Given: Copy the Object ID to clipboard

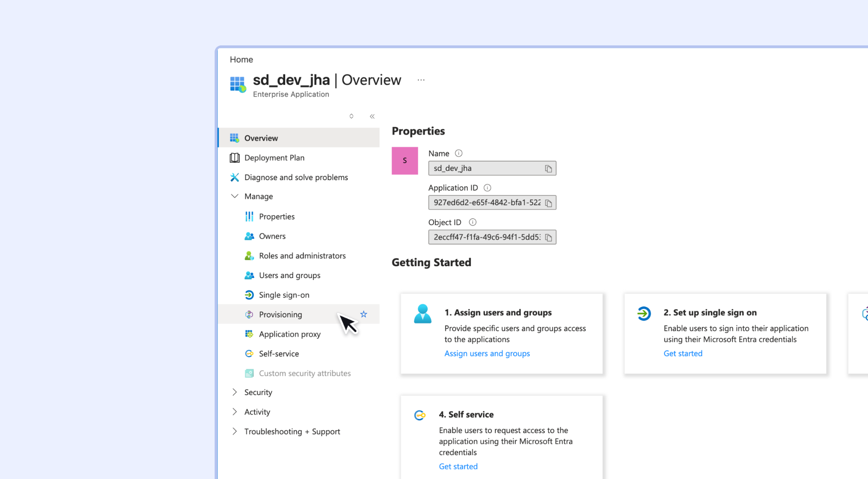Looking at the screenshot, I should 548,237.
